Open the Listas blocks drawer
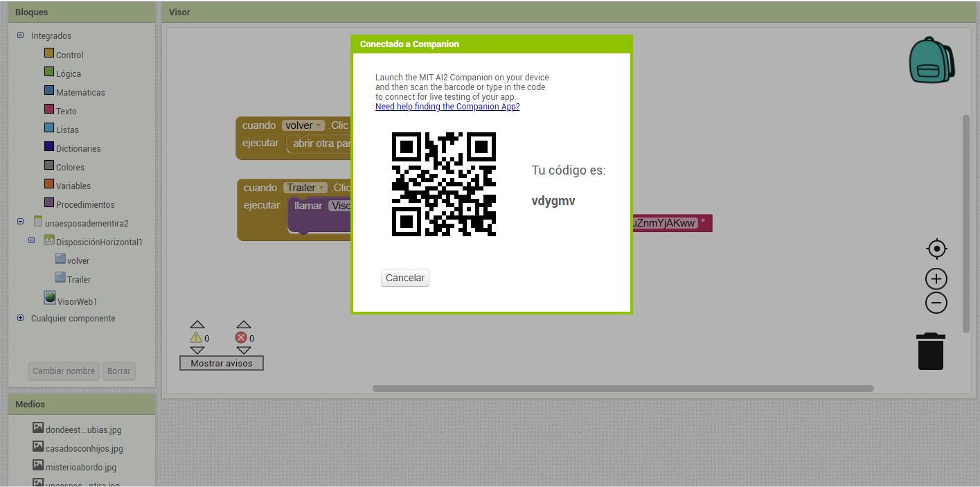Screen dimensions: 980x487 point(67,130)
